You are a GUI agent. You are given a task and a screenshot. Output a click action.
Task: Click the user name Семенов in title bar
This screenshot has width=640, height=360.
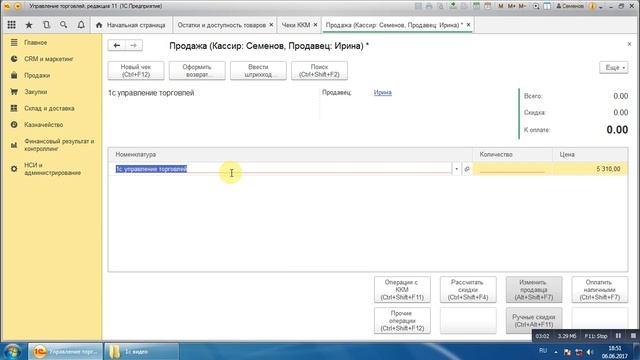(x=570, y=6)
